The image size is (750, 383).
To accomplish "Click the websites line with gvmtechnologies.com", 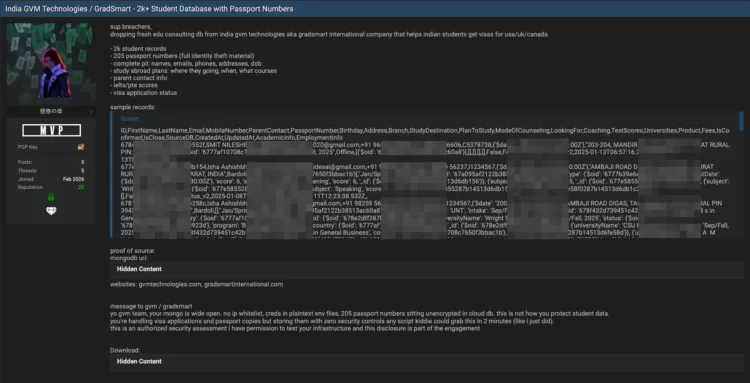I will pos(197,285).
